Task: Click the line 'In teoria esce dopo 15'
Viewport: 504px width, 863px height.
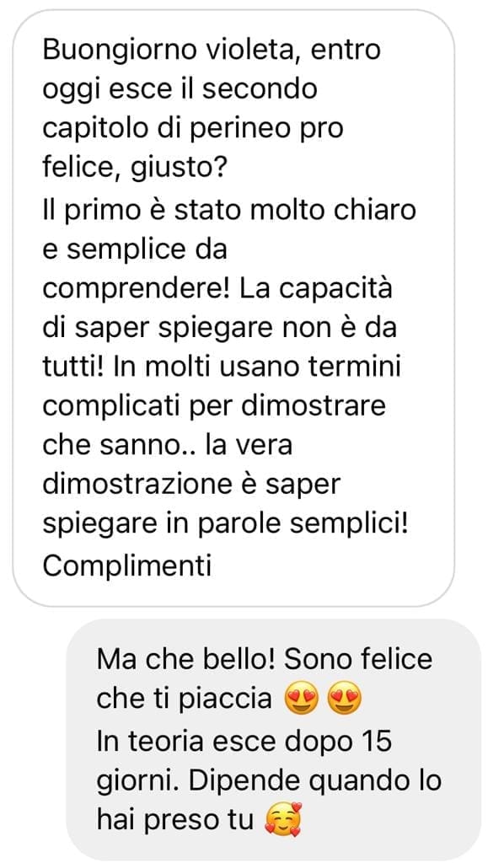Action: 244,742
